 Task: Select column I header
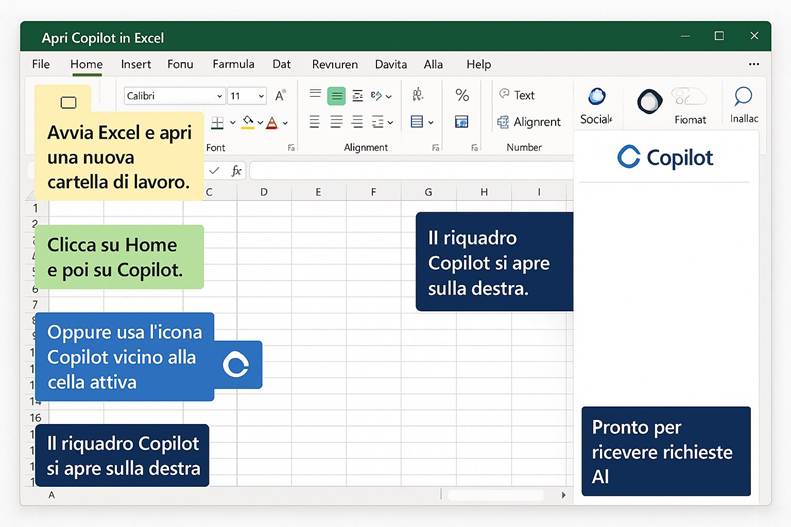(x=539, y=192)
